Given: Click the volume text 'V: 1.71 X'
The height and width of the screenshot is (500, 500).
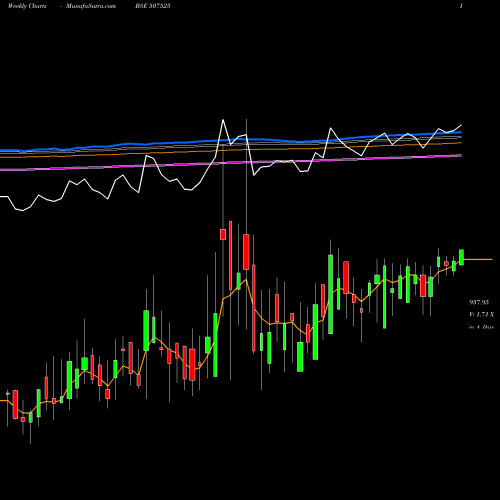Looking at the screenshot, I should pos(481,314).
